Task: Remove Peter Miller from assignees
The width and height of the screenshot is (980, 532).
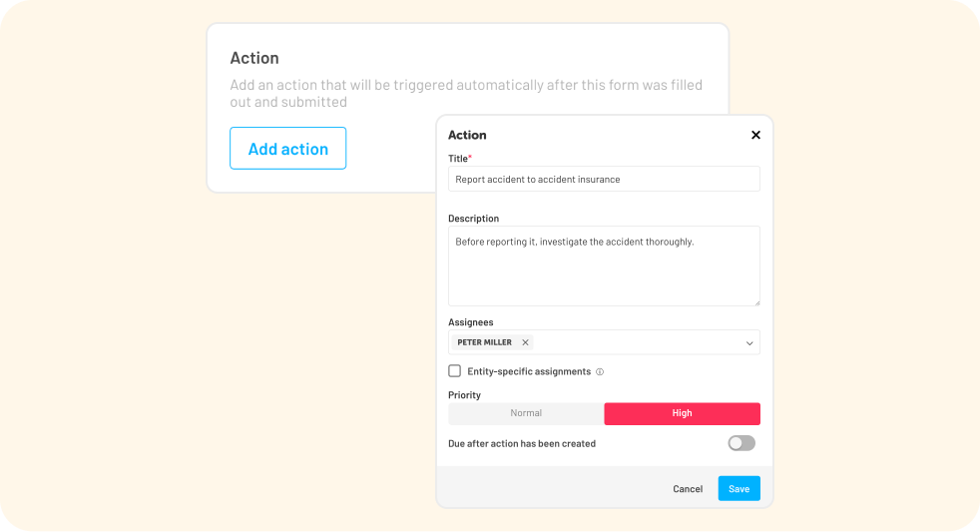Action: [525, 342]
